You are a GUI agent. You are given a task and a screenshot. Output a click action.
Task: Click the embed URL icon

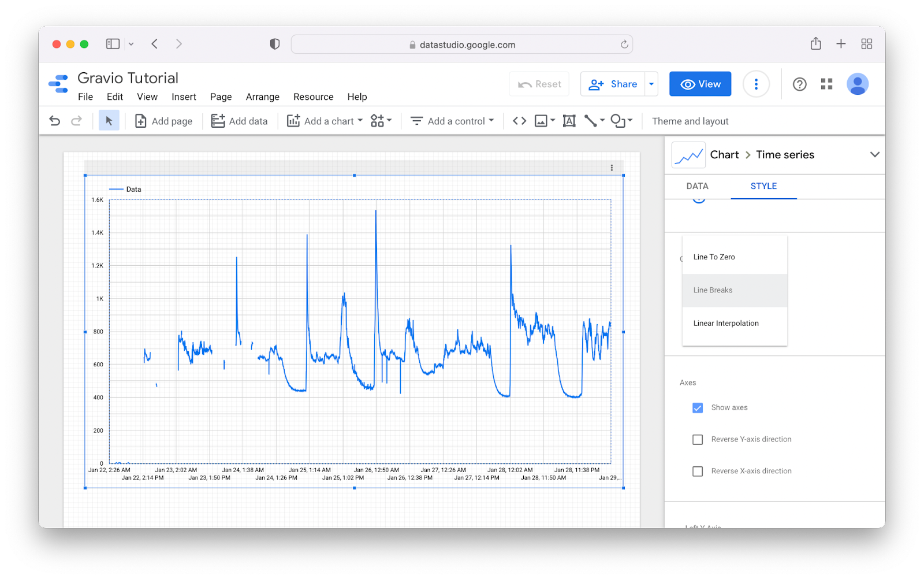tap(519, 121)
